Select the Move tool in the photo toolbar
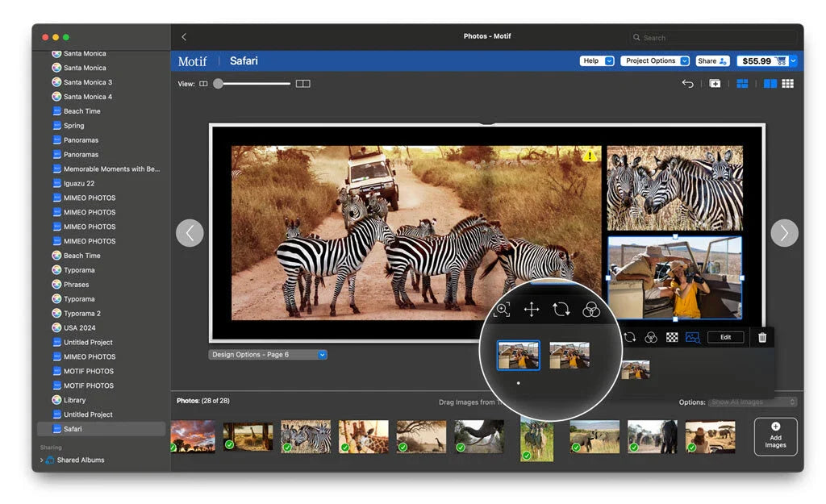826x504 pixels. pyautogui.click(x=532, y=310)
